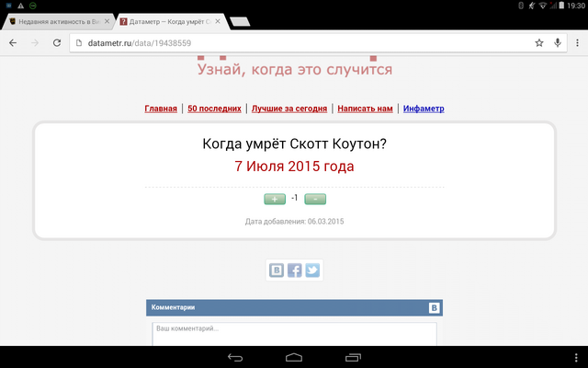Select the Датаметр tab
Screen dimensions: 588x368
point(170,22)
